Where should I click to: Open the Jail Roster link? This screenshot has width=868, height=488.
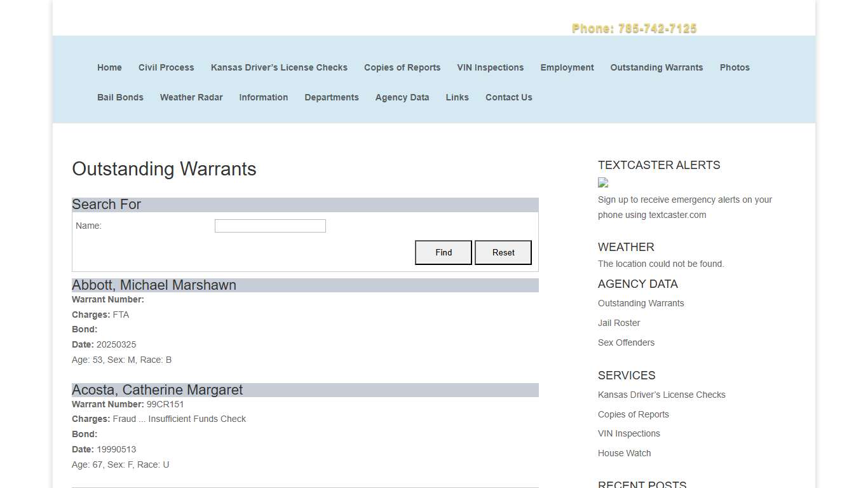point(618,323)
